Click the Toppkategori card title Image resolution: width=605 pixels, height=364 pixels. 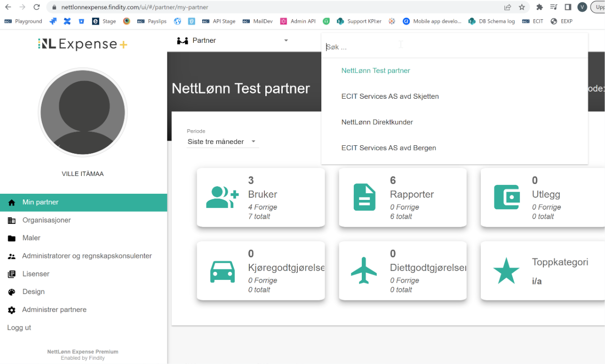pos(560,262)
